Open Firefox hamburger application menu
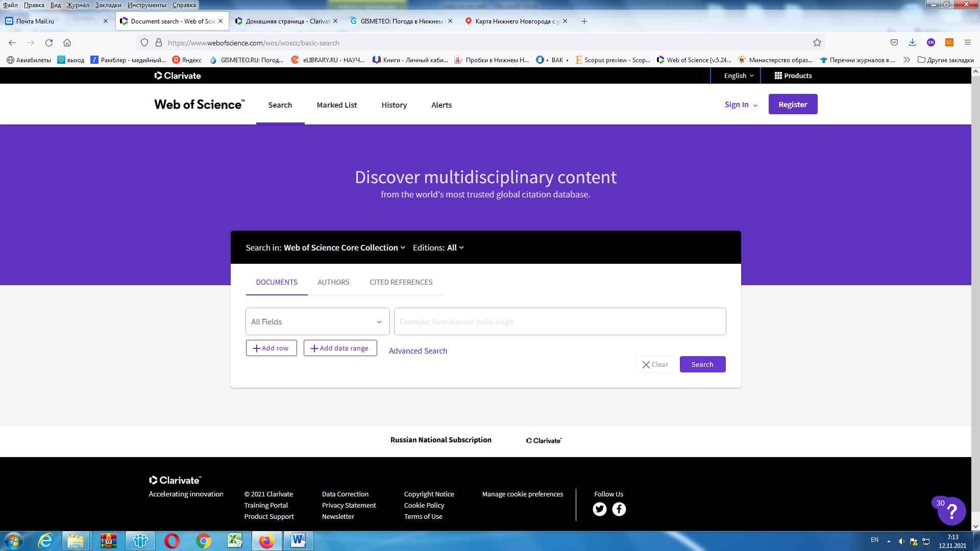 [967, 42]
